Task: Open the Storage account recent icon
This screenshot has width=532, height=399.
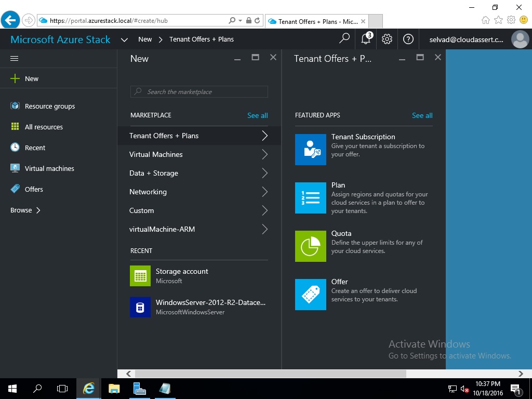Action: point(140,276)
